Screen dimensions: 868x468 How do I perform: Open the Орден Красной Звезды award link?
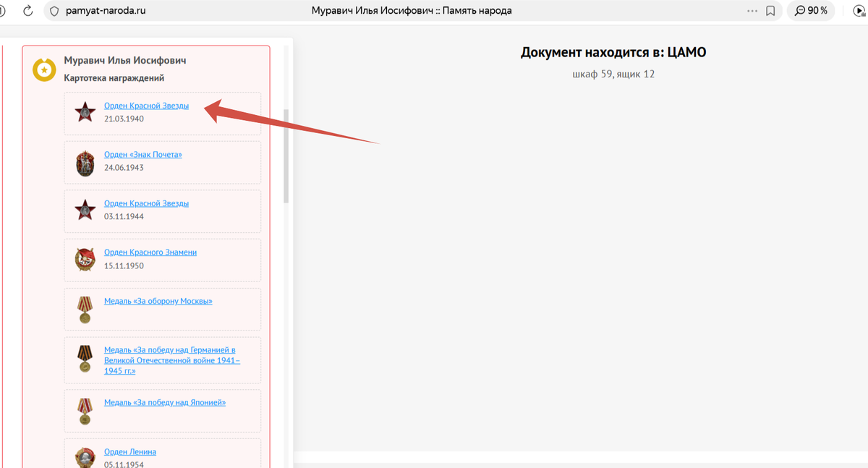coord(146,104)
